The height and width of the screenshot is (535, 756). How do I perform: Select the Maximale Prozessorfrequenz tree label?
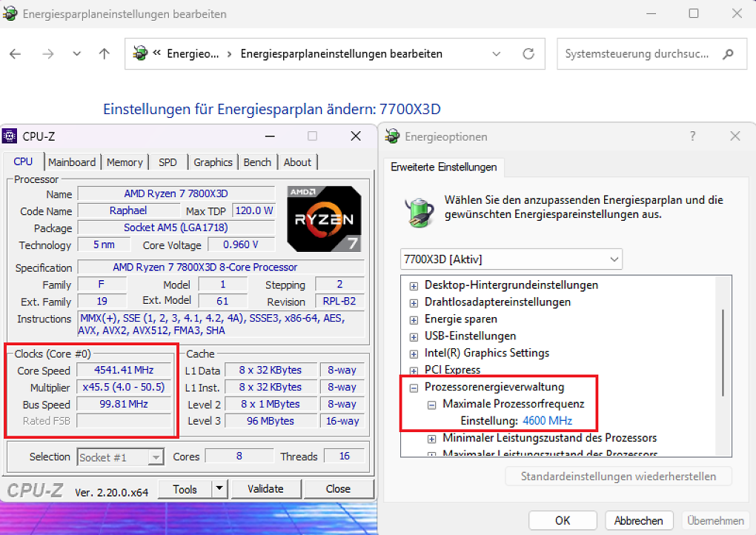(x=514, y=404)
